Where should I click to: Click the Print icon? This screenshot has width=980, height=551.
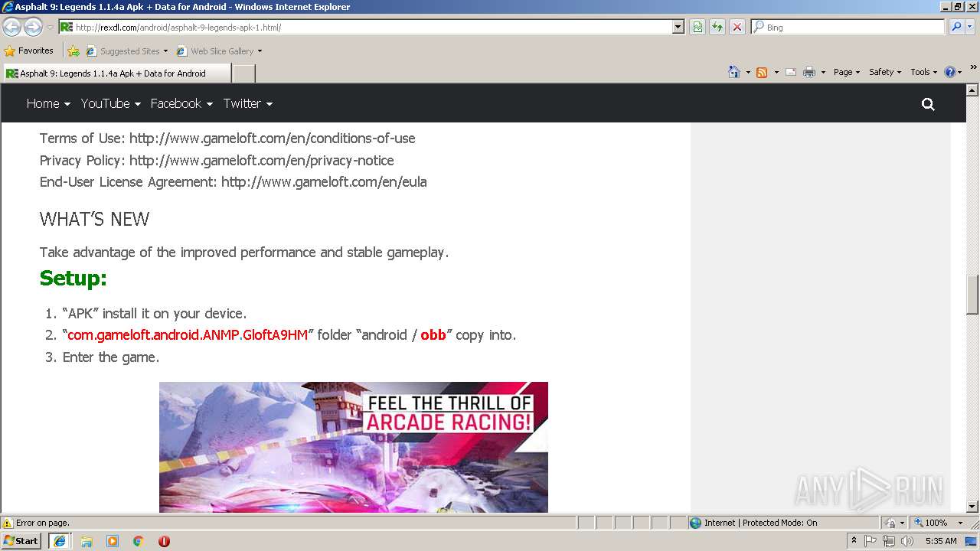point(809,72)
